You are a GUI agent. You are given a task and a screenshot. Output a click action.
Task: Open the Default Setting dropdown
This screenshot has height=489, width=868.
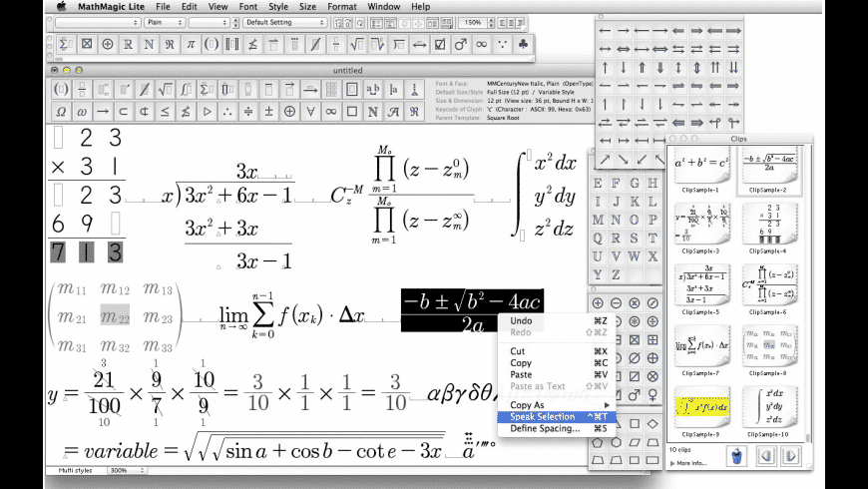tap(285, 22)
